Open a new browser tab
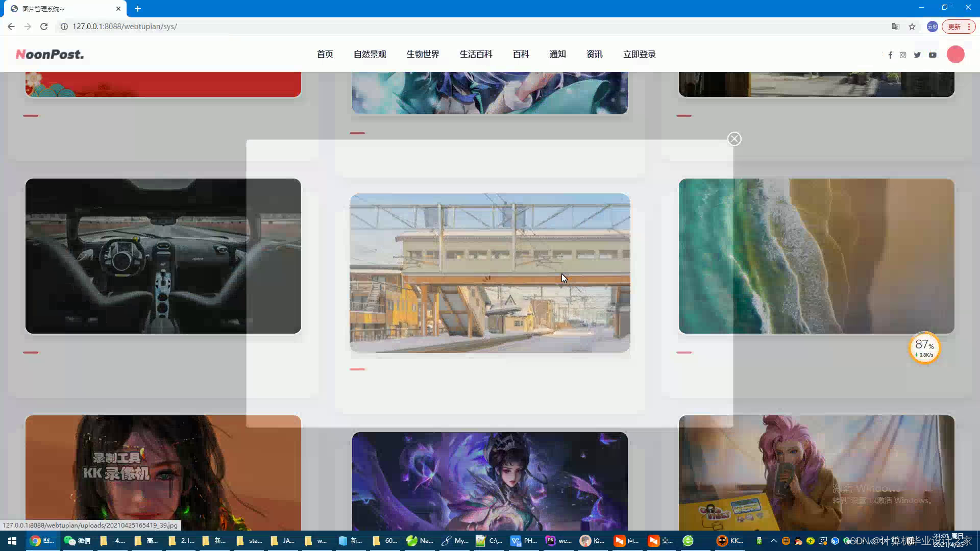980x551 pixels. [x=138, y=9]
